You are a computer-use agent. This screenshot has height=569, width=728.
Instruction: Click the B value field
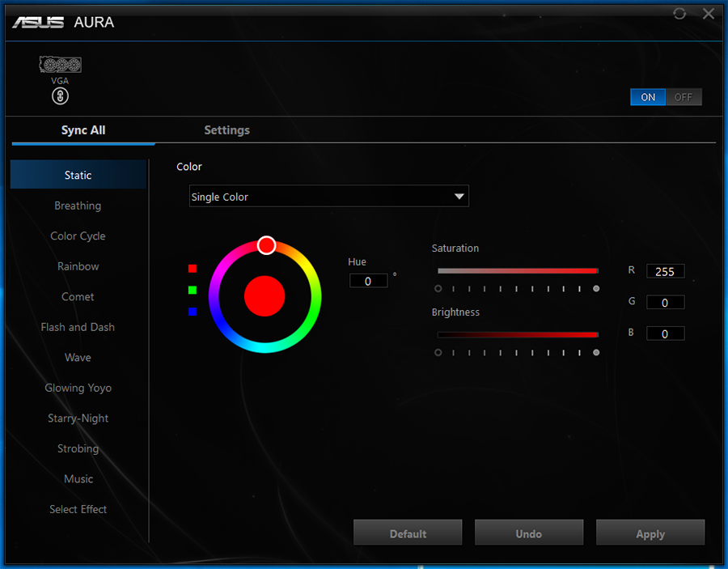click(x=666, y=333)
